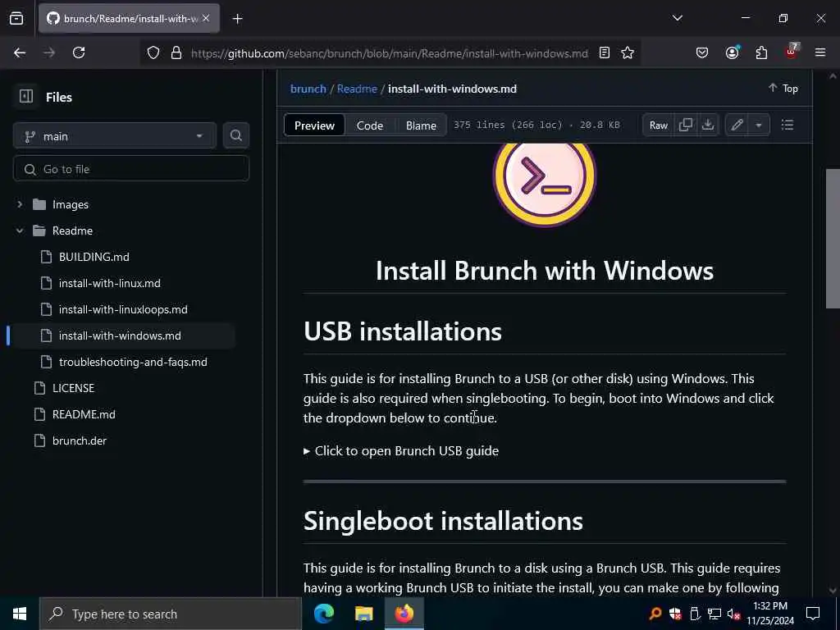The width and height of the screenshot is (840, 630).
Task: Collapse the Files side panel icon
Action: 25,97
